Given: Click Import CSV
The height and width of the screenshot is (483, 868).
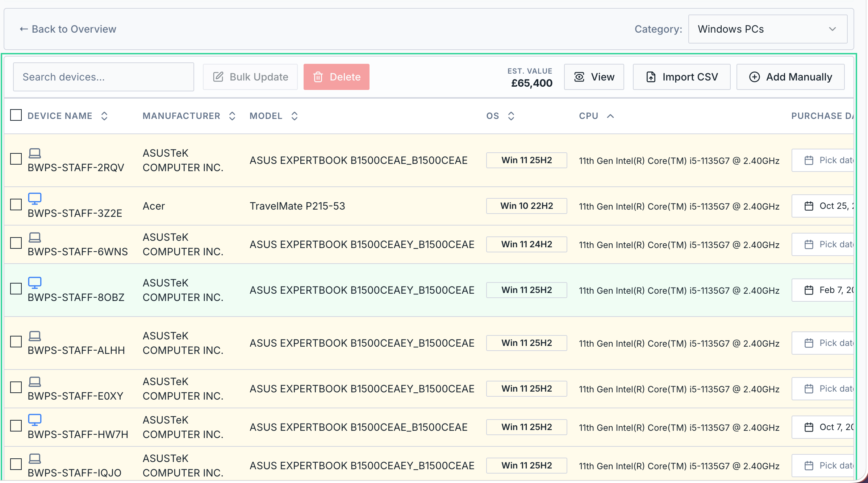Looking at the screenshot, I should 682,77.
